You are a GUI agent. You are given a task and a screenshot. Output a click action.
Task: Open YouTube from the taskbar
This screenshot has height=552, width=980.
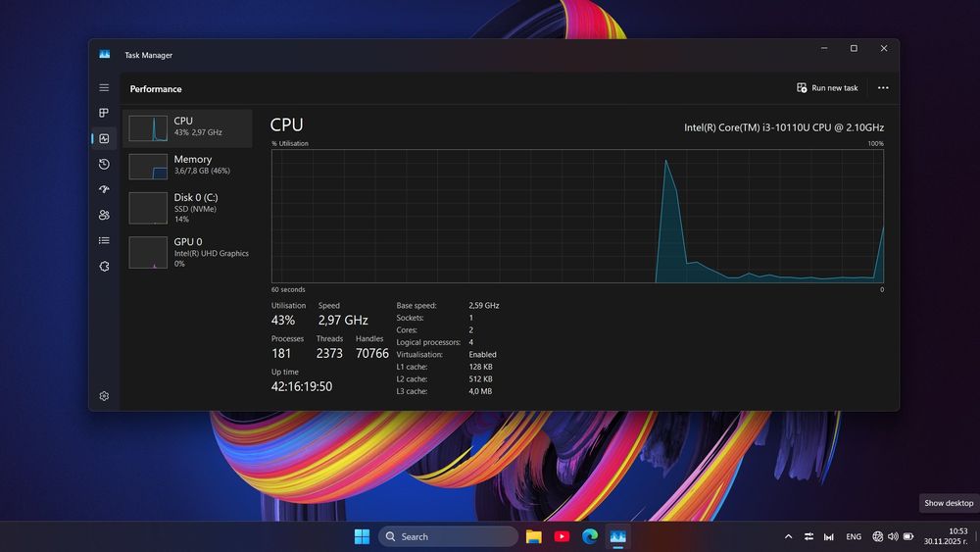pyautogui.click(x=562, y=536)
